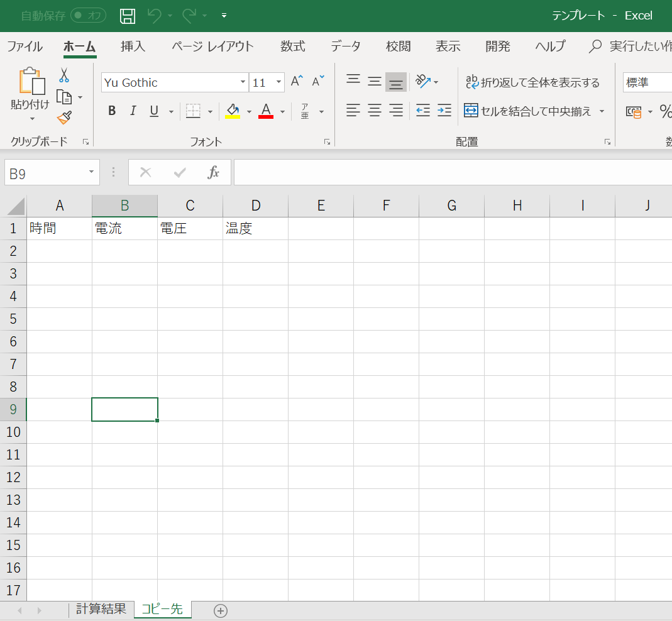Screen dimensions: 672x621
Task: Toggle Italic formatting
Action: point(133,111)
